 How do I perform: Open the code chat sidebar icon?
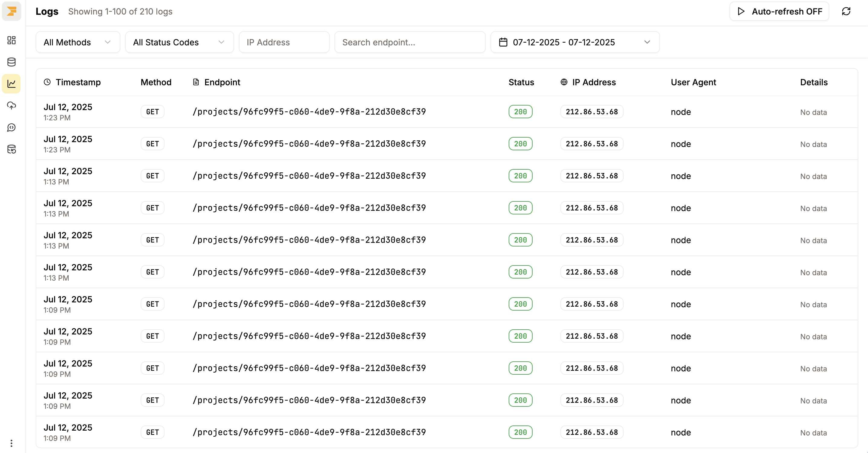(11, 127)
